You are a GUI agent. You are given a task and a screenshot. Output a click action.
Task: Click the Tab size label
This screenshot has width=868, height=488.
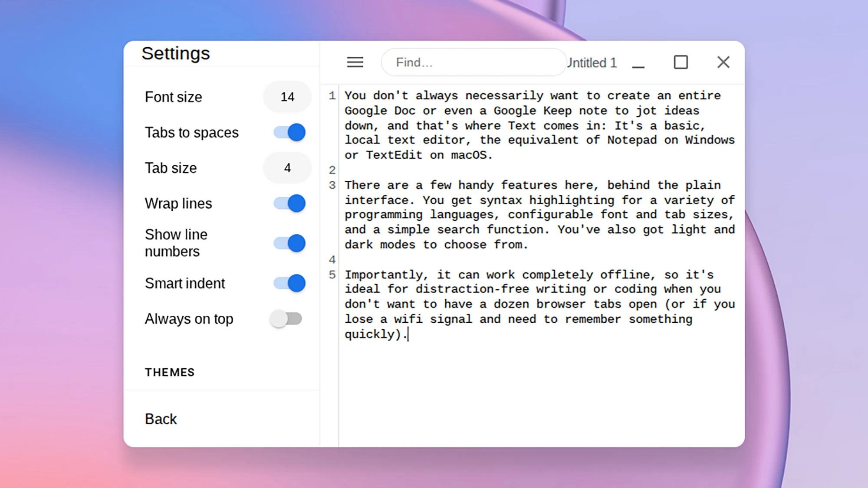tap(171, 168)
